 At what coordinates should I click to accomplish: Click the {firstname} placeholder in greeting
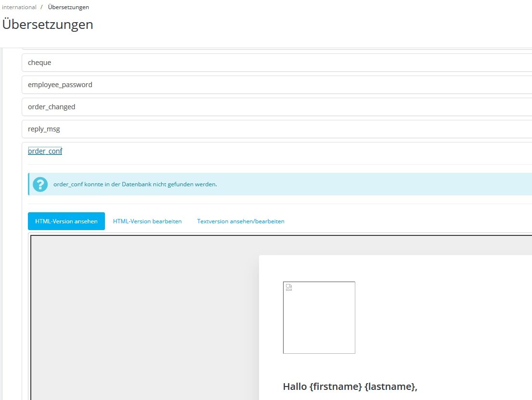pyautogui.click(x=336, y=387)
